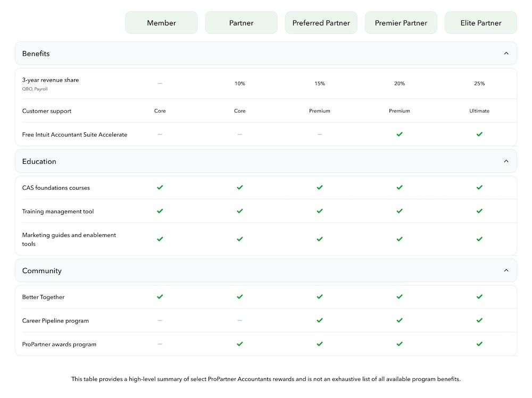Screen dimensions: 532x398
Task: Click the 20% revenue share value
Action: [x=400, y=83]
